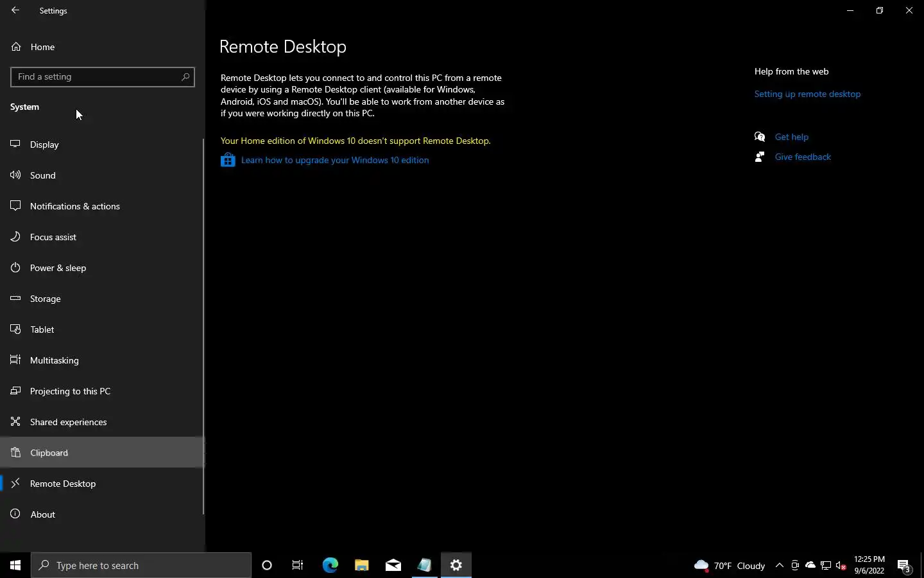The height and width of the screenshot is (578, 924).
Task: Open Display settings
Action: point(103,144)
